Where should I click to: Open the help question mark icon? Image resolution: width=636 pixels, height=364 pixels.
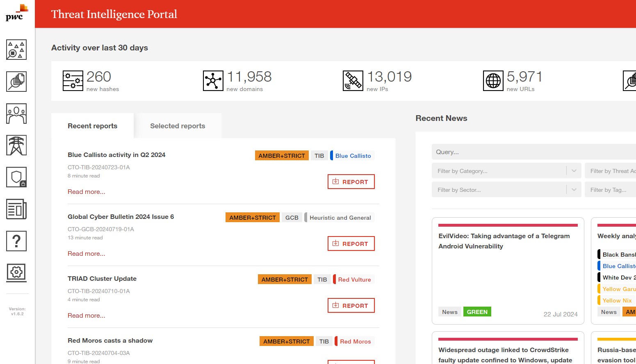[16, 241]
